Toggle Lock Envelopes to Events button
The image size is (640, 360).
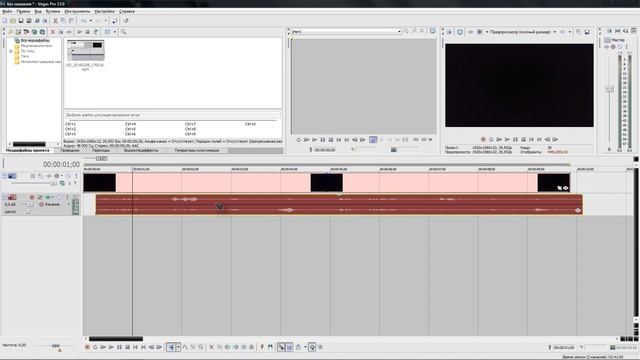pos(312,347)
